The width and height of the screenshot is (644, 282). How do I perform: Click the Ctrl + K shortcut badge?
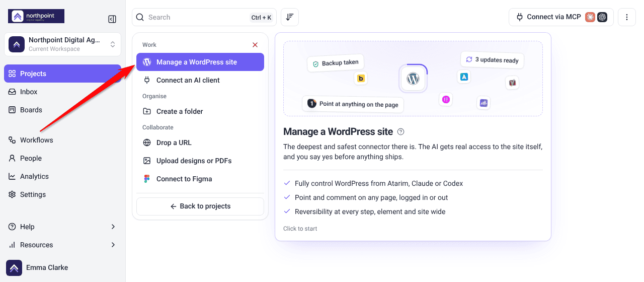261,18
